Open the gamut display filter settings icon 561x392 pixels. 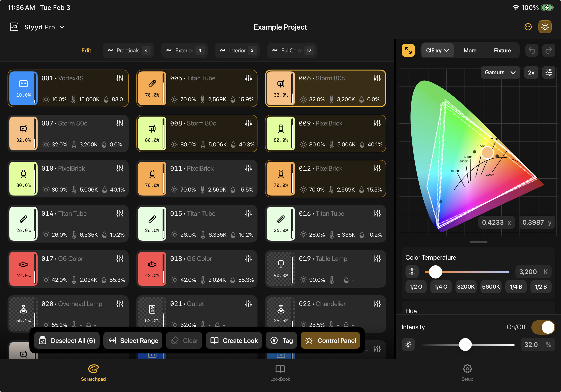pos(549,72)
